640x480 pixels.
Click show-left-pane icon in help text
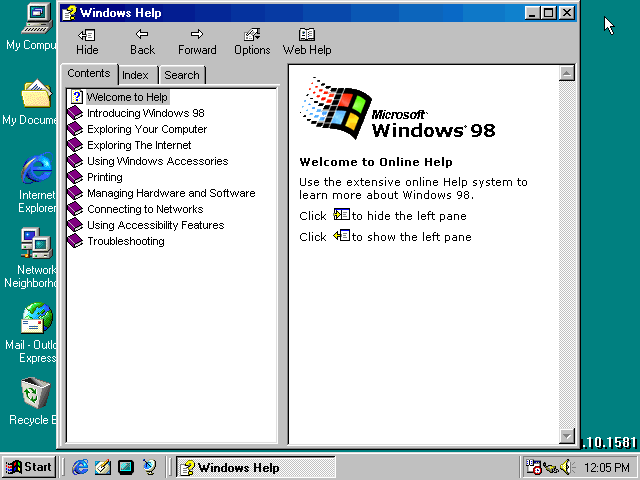point(342,236)
